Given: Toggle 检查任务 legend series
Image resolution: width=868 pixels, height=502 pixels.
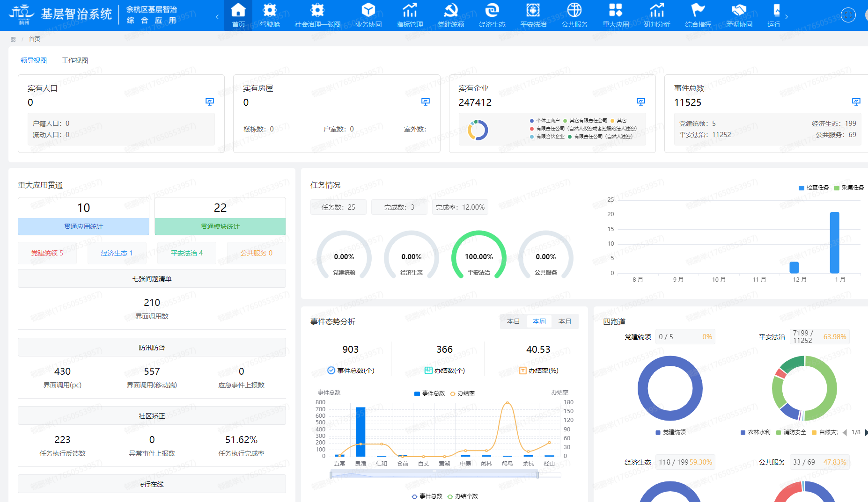Looking at the screenshot, I should coord(814,188).
